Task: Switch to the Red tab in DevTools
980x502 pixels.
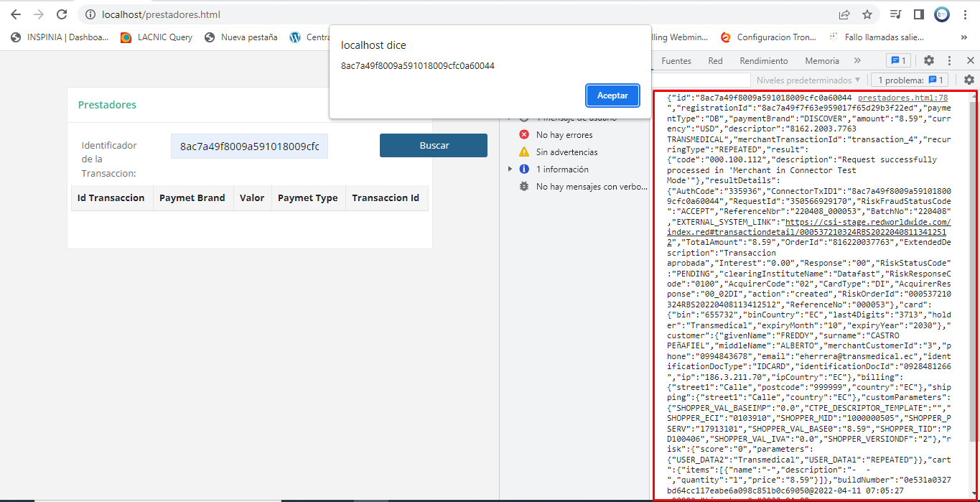Action: click(715, 61)
